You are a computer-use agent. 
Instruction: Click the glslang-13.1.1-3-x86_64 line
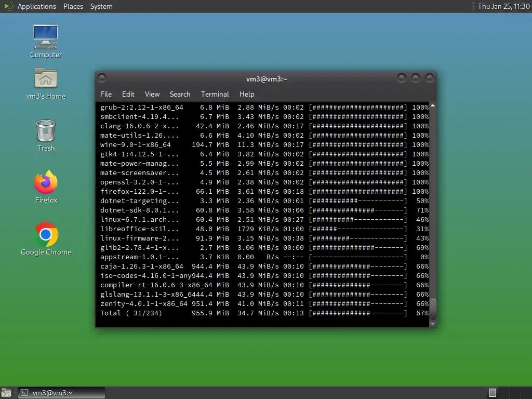(x=264, y=295)
